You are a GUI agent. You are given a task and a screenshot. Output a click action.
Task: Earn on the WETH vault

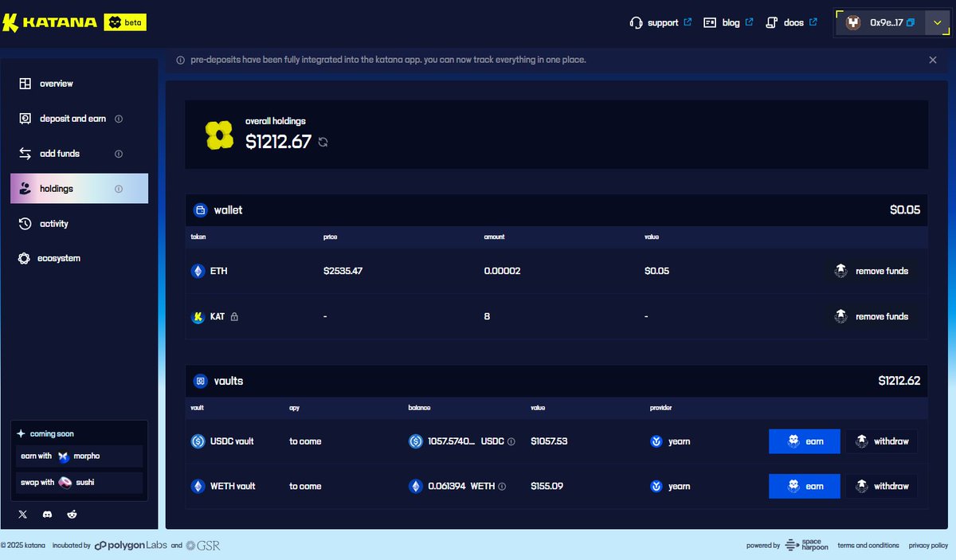pyautogui.click(x=805, y=486)
